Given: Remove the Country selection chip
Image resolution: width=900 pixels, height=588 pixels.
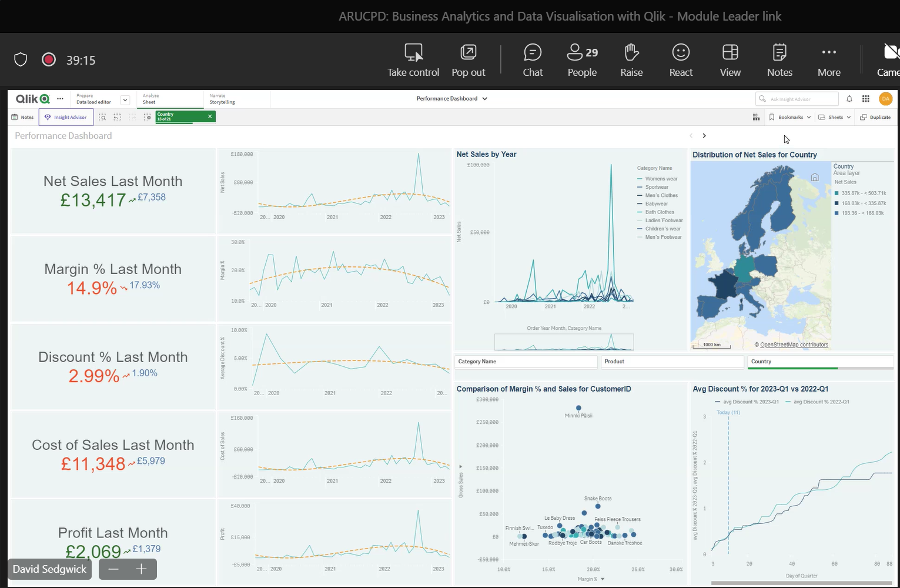Looking at the screenshot, I should 210,117.
